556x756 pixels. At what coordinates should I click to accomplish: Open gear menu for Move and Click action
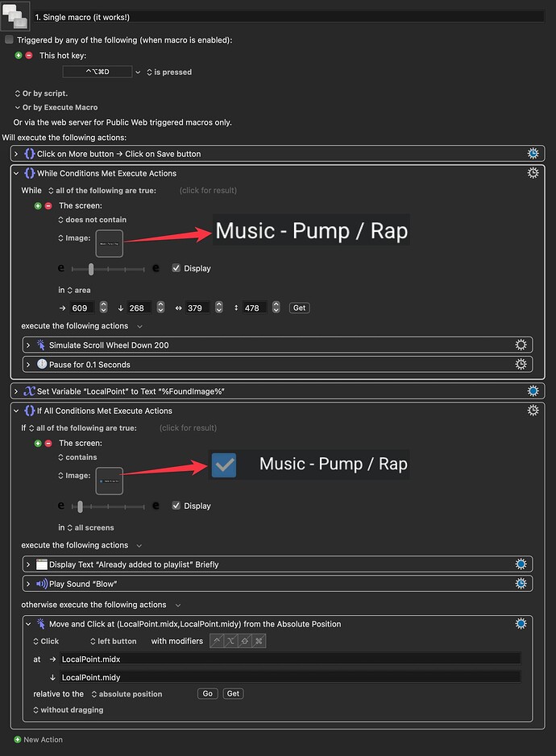tap(521, 624)
